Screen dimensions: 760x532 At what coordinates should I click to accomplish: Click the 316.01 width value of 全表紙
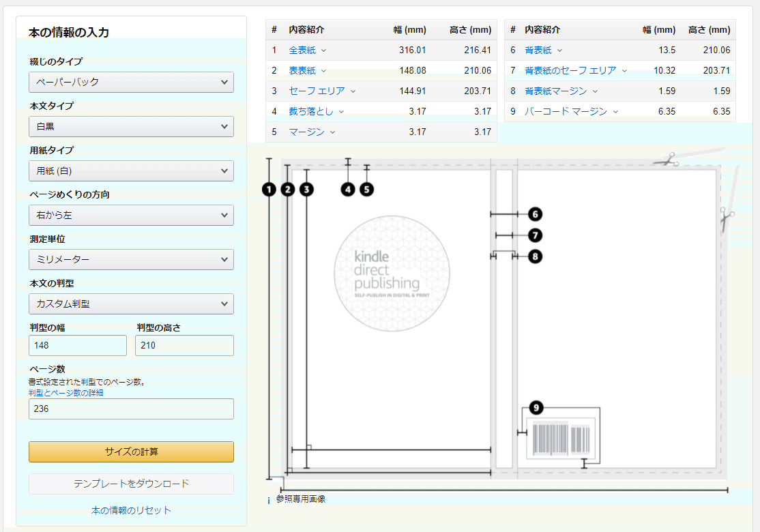click(413, 50)
